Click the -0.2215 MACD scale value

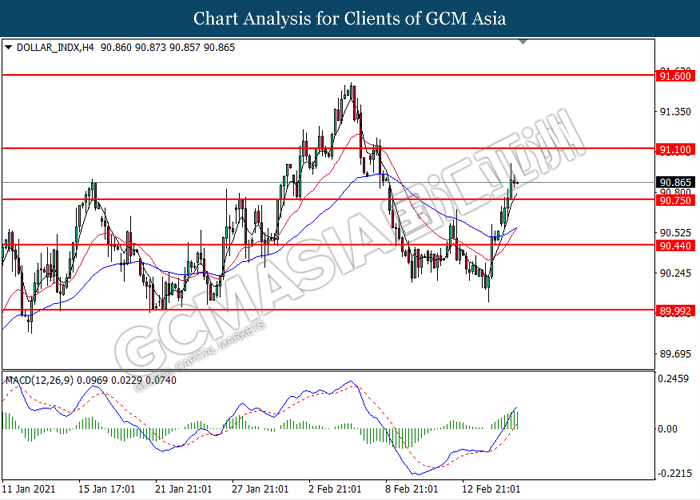pyautogui.click(x=674, y=473)
